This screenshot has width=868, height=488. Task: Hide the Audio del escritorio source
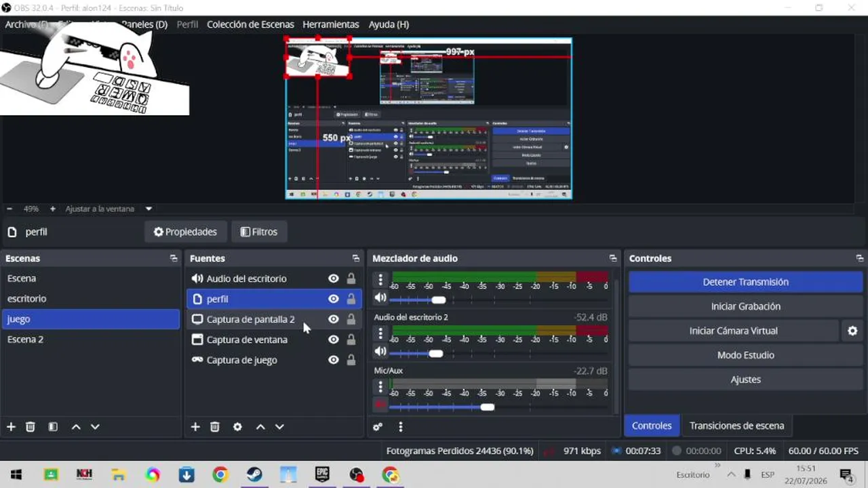333,279
